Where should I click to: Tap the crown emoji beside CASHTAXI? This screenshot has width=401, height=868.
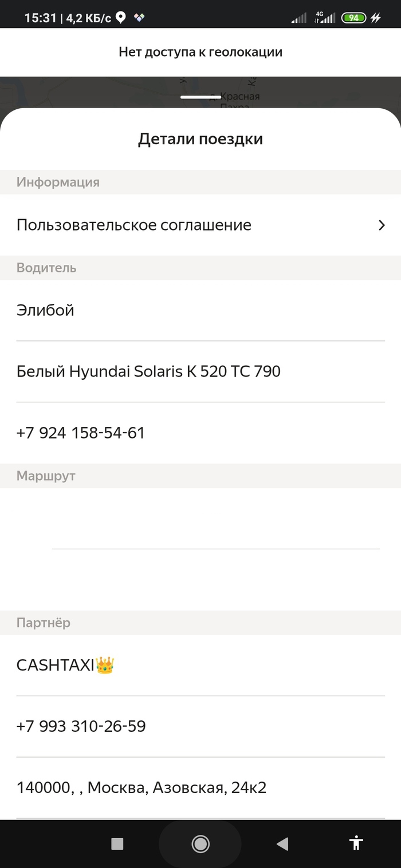pos(105,665)
